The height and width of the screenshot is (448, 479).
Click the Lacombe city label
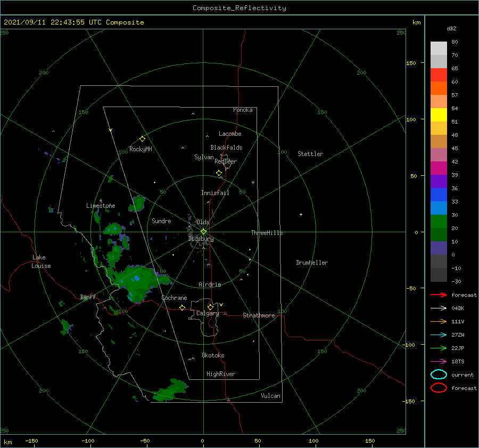230,134
